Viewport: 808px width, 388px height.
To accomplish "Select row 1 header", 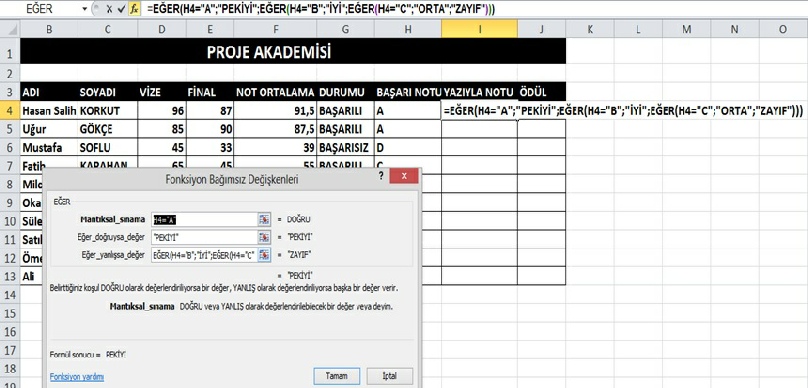I will (x=10, y=52).
